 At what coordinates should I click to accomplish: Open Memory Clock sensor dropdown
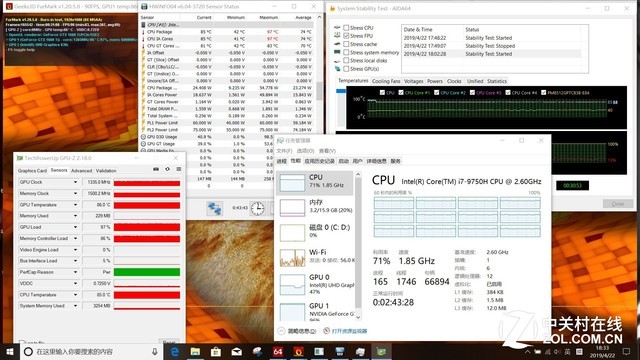[75, 193]
